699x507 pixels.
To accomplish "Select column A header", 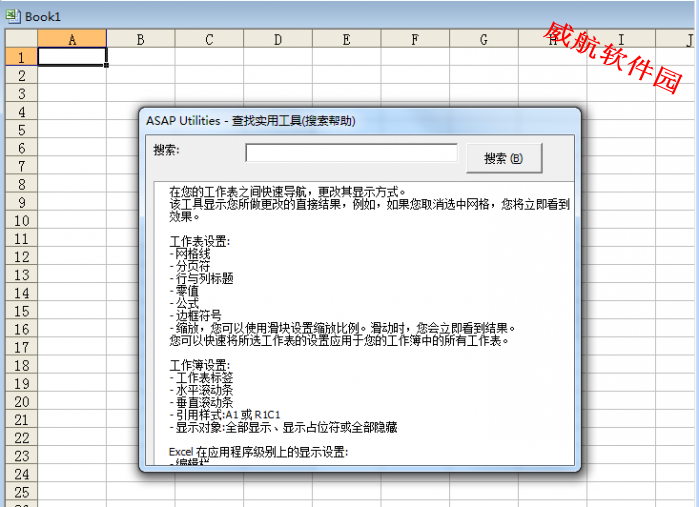I will (x=72, y=39).
